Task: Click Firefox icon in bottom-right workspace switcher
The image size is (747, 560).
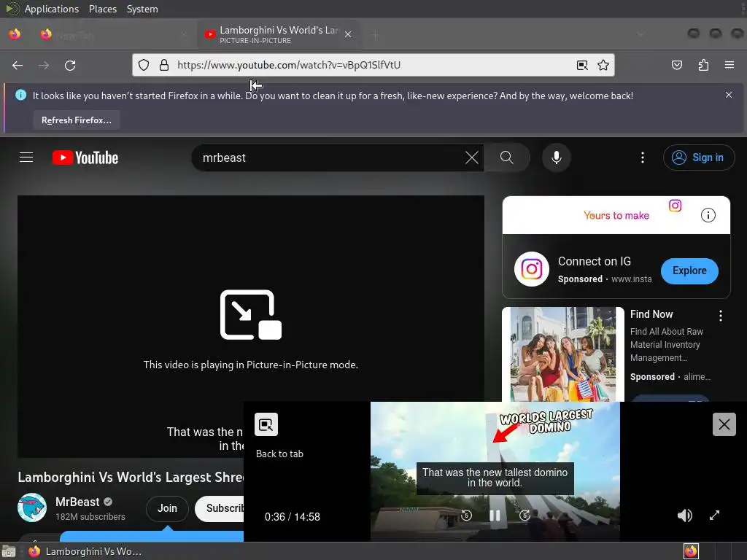Action: point(691,551)
